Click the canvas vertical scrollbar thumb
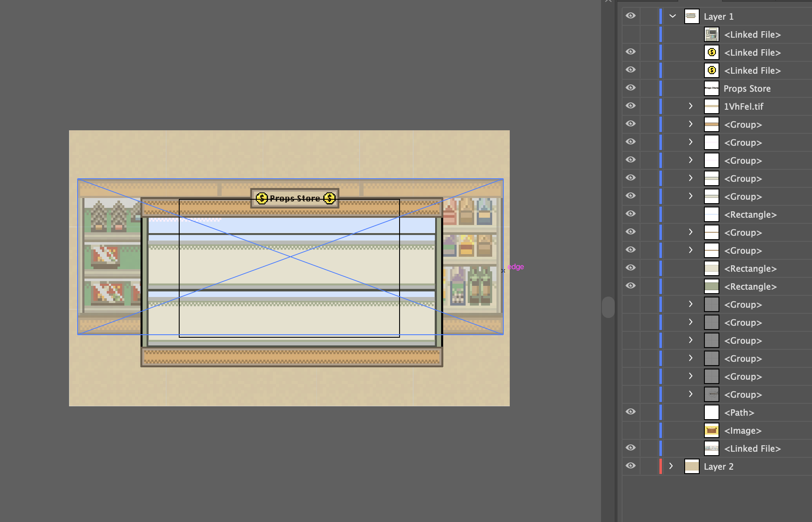This screenshot has height=522, width=812. coord(608,307)
